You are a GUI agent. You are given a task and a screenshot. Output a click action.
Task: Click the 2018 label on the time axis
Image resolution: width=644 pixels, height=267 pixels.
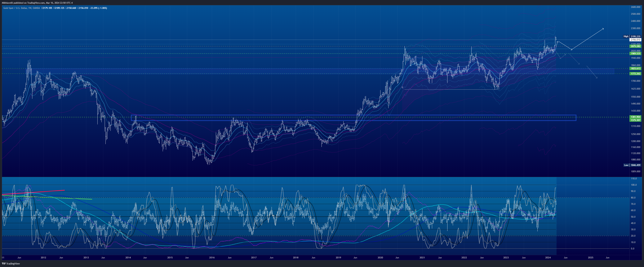(x=295, y=257)
